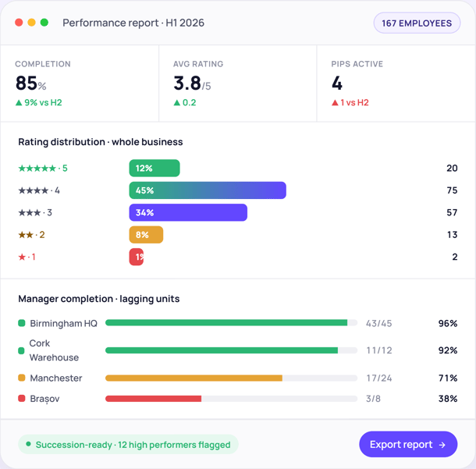
Task: Click the red close window dot
Action: pyautogui.click(x=19, y=23)
